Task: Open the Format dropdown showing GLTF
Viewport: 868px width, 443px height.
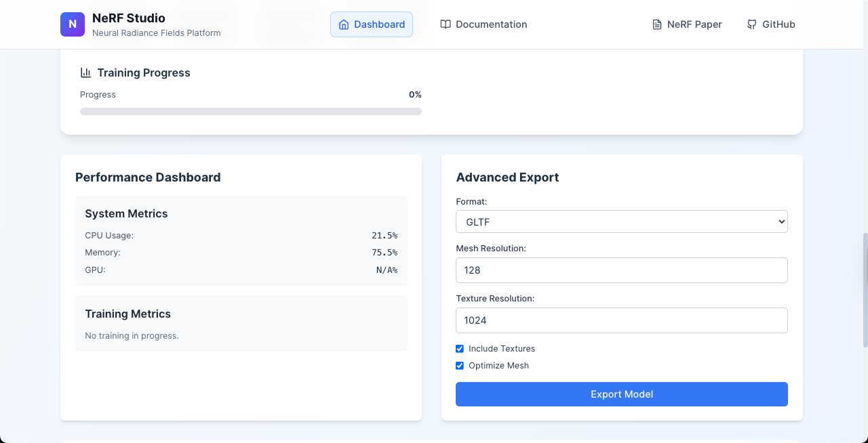Action: point(622,221)
